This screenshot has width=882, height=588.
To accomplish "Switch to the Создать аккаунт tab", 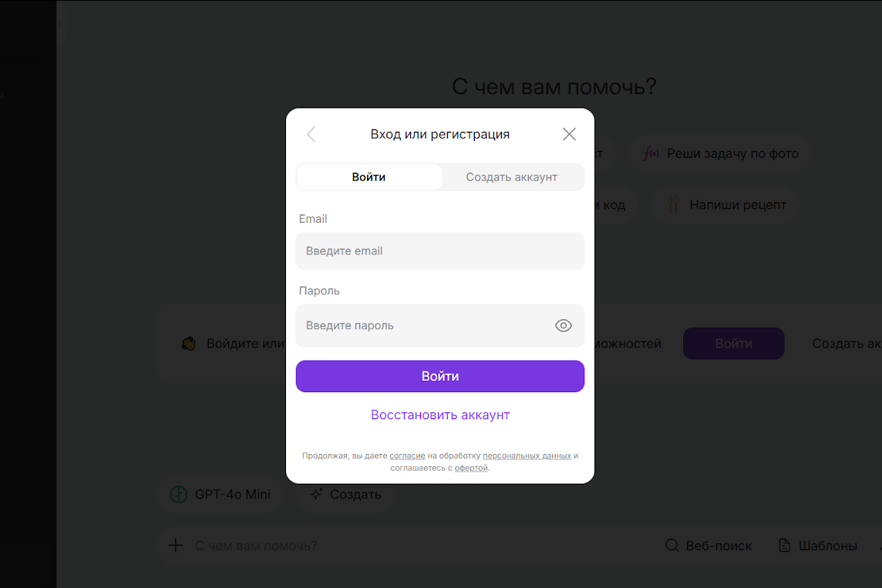I will [511, 177].
